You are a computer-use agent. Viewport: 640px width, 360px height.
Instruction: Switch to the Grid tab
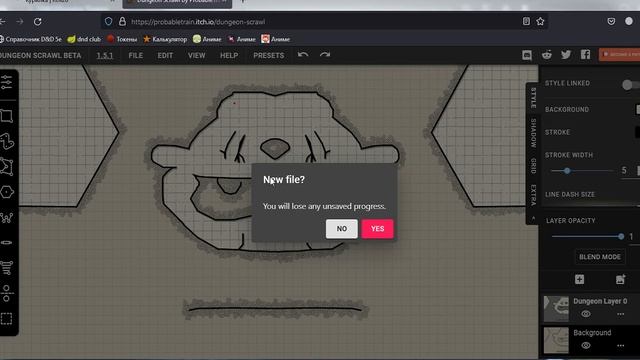(x=533, y=166)
